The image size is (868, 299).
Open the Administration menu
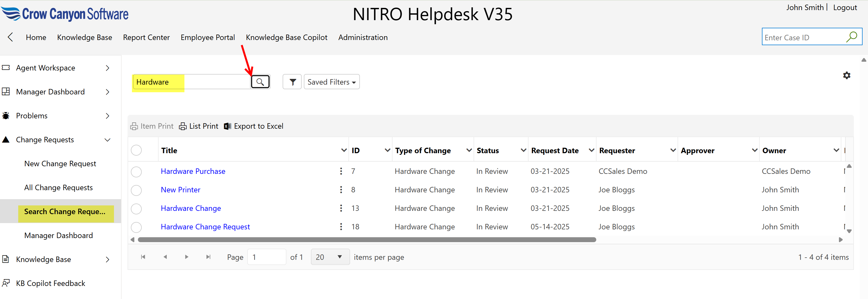tap(363, 38)
